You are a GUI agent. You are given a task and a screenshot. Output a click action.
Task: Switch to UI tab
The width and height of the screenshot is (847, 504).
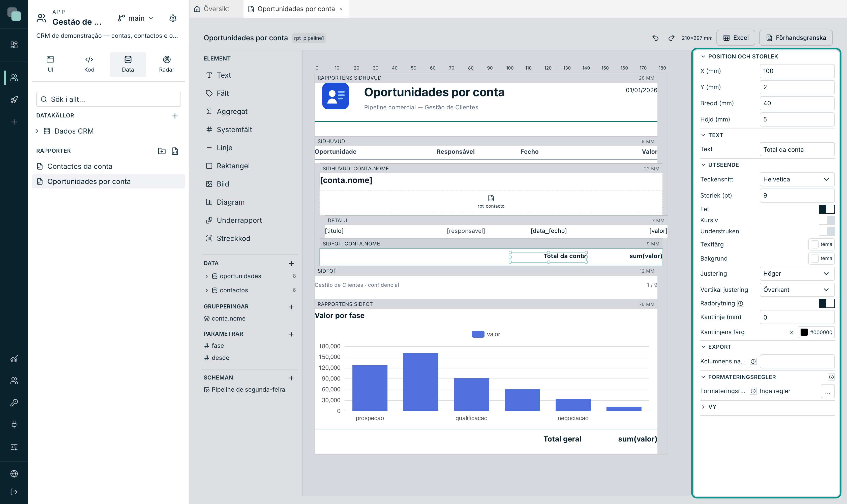pos(50,65)
